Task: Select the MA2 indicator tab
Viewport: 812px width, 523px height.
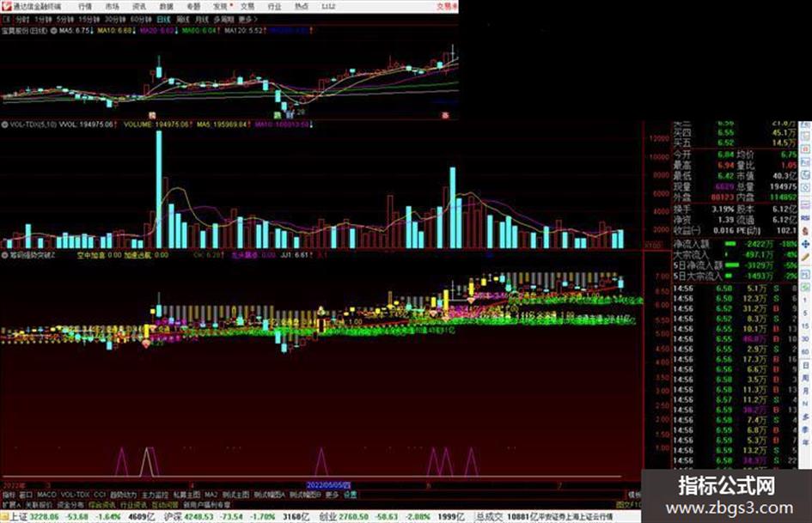Action: [211, 495]
